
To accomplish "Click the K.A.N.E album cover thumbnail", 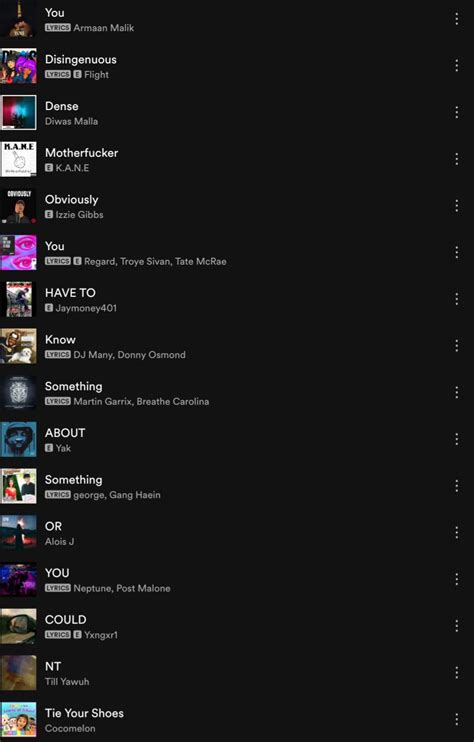I will tap(18, 159).
